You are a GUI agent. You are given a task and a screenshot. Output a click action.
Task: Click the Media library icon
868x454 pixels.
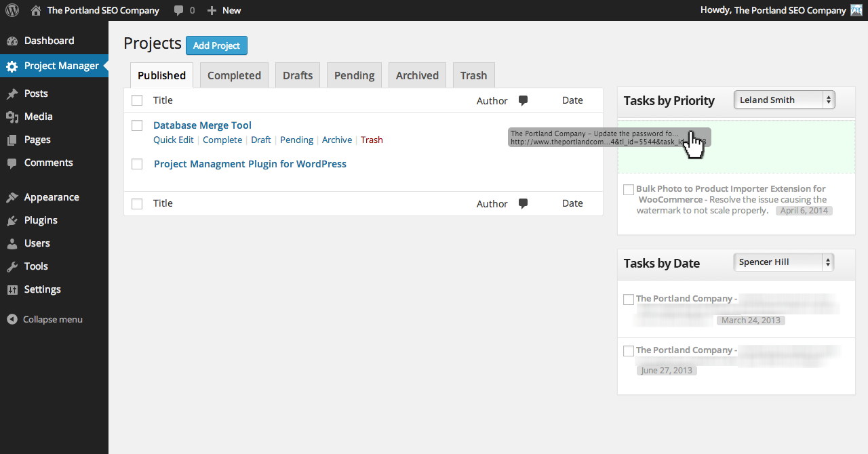coord(12,117)
